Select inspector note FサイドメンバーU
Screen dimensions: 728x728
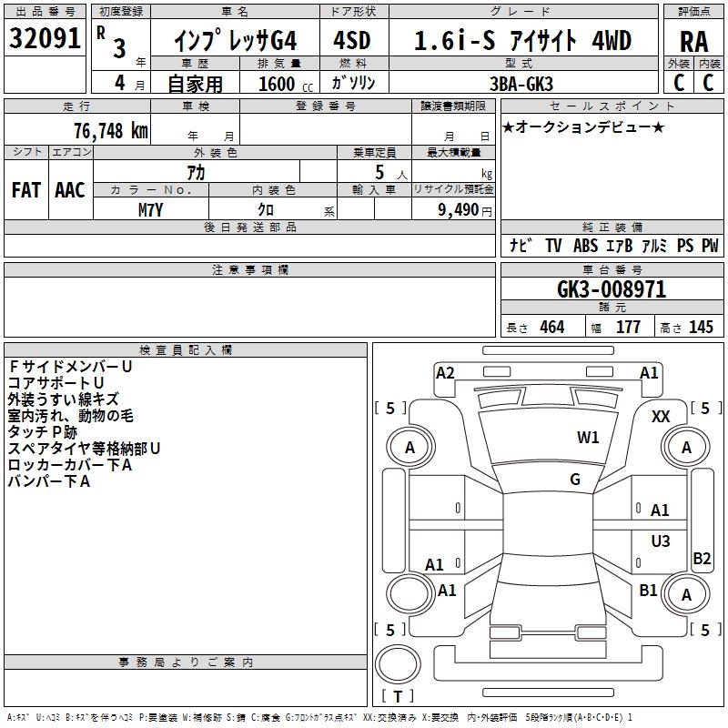[70, 367]
